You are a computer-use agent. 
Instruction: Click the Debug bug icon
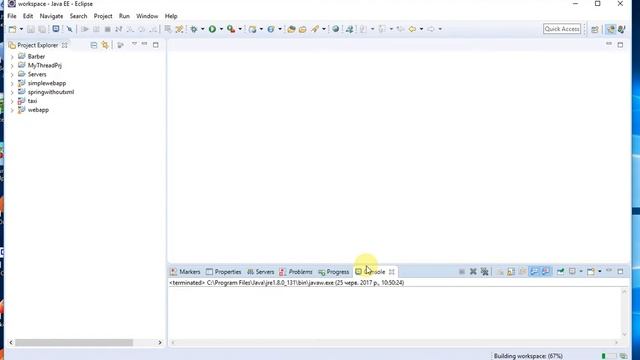coord(194,29)
